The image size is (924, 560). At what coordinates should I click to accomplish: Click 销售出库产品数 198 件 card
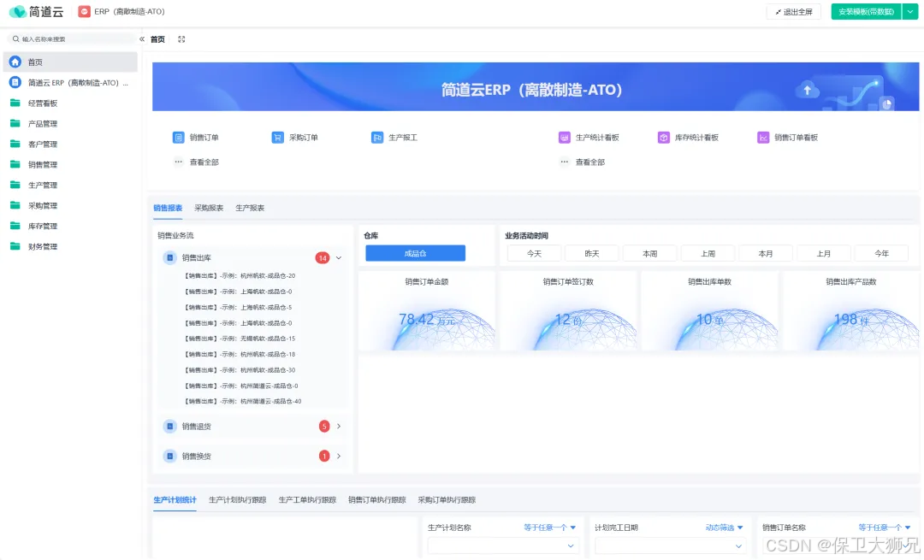pos(851,311)
